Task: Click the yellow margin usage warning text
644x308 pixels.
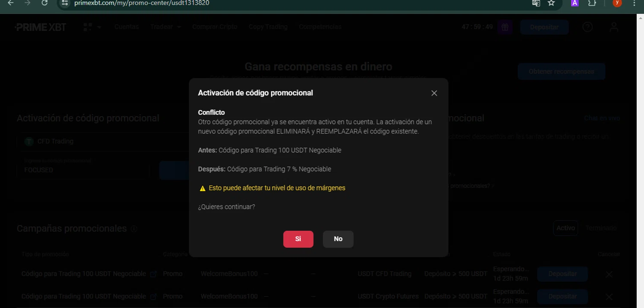Action: click(x=277, y=188)
